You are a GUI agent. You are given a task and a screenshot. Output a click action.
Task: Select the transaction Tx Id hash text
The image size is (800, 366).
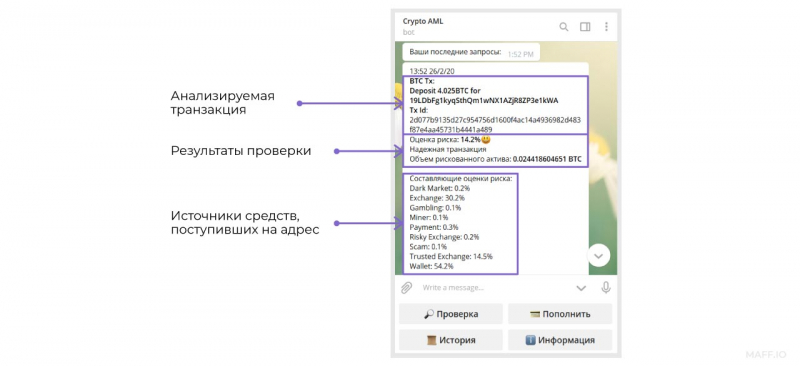495,125
